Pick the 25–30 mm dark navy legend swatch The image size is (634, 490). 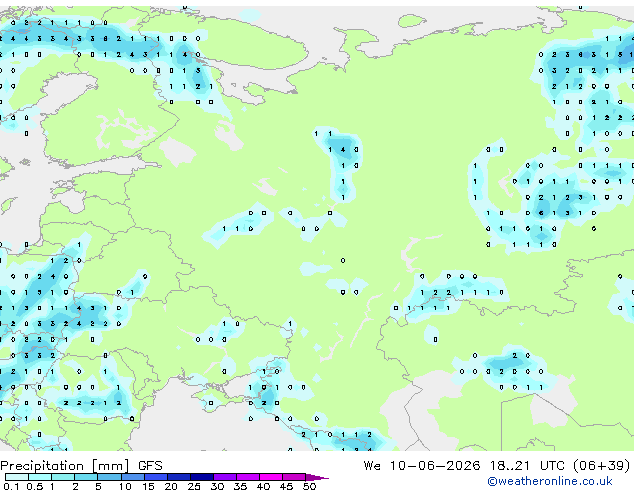pos(202,477)
